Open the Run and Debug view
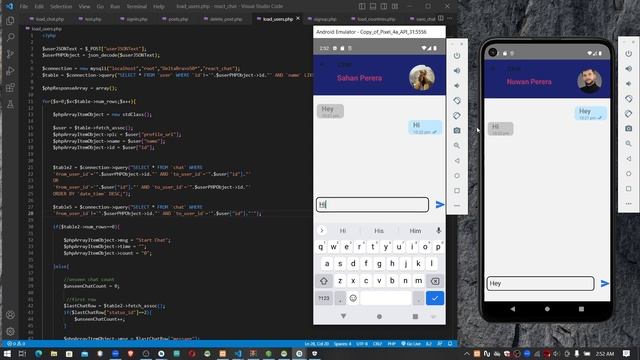This screenshot has height=360, width=640. (11, 71)
